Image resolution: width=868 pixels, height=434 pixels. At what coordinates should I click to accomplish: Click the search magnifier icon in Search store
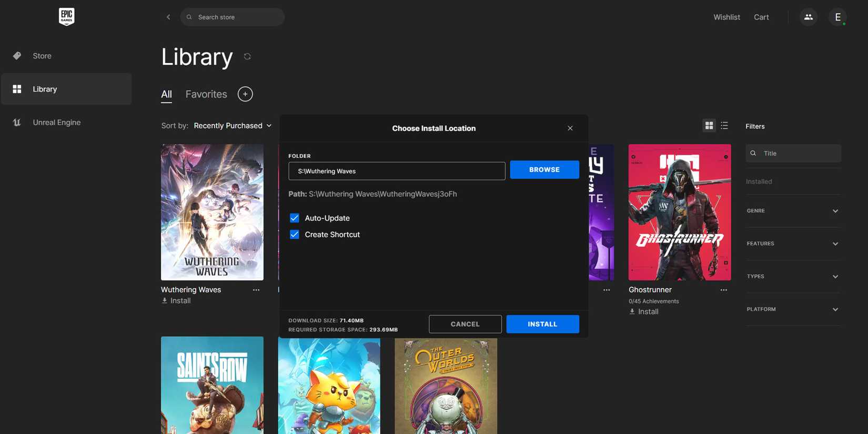(189, 17)
